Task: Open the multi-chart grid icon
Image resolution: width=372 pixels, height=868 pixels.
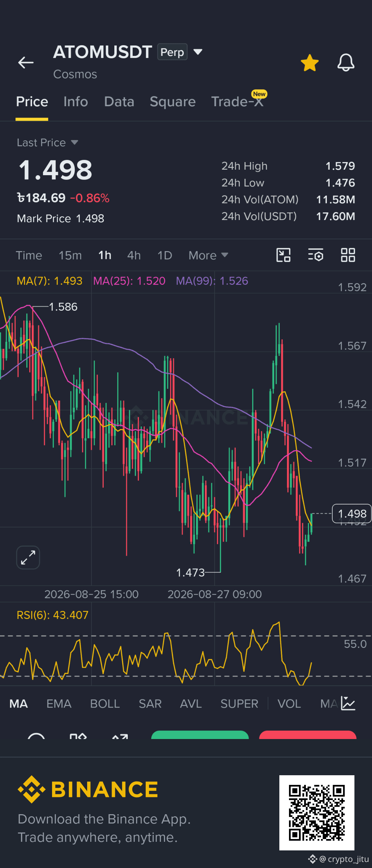Action: 348,255
